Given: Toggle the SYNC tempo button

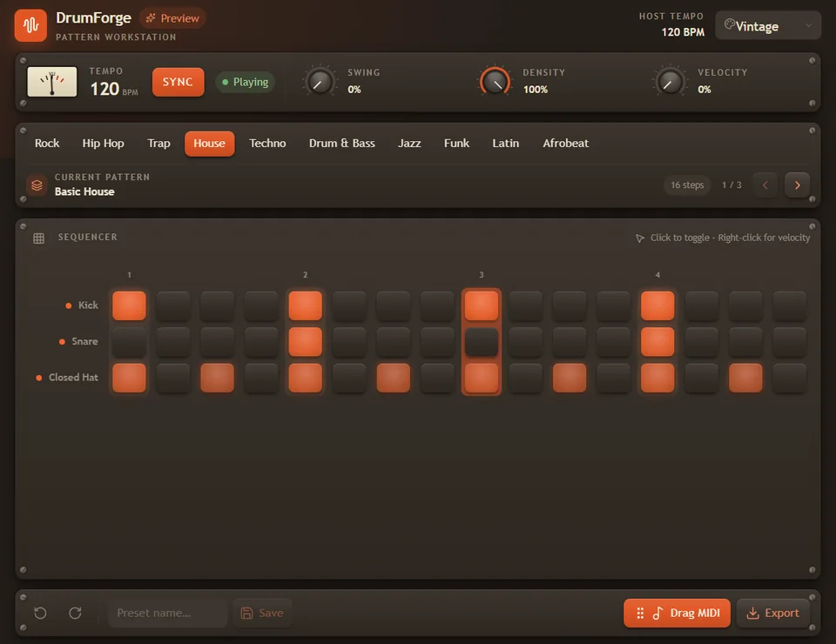Looking at the screenshot, I should [178, 82].
